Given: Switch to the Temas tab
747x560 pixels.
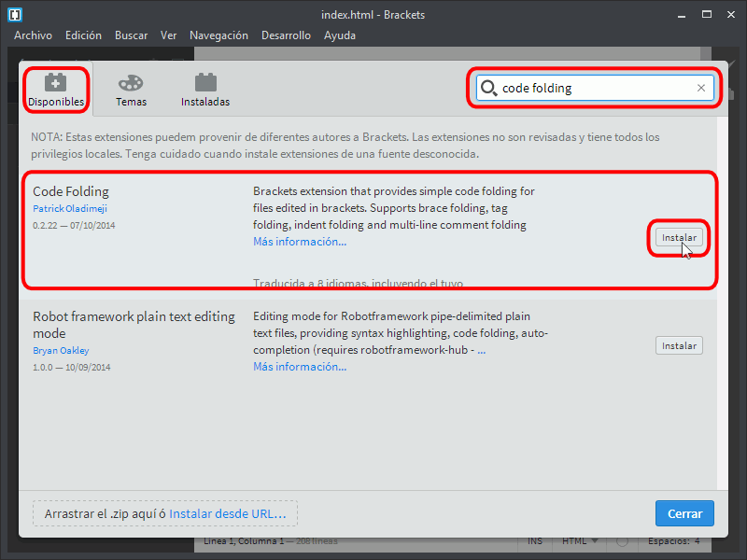Looking at the screenshot, I should pyautogui.click(x=131, y=90).
